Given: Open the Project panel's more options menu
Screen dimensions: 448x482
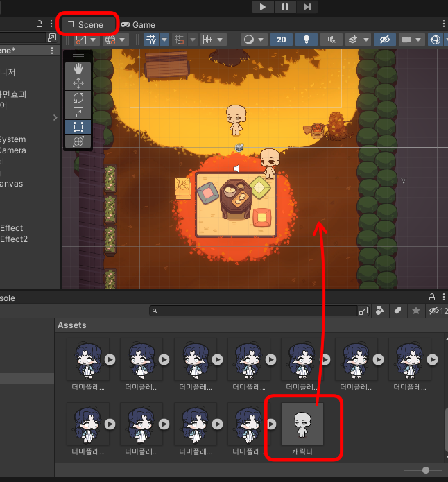Looking at the screenshot, I should tap(443, 297).
